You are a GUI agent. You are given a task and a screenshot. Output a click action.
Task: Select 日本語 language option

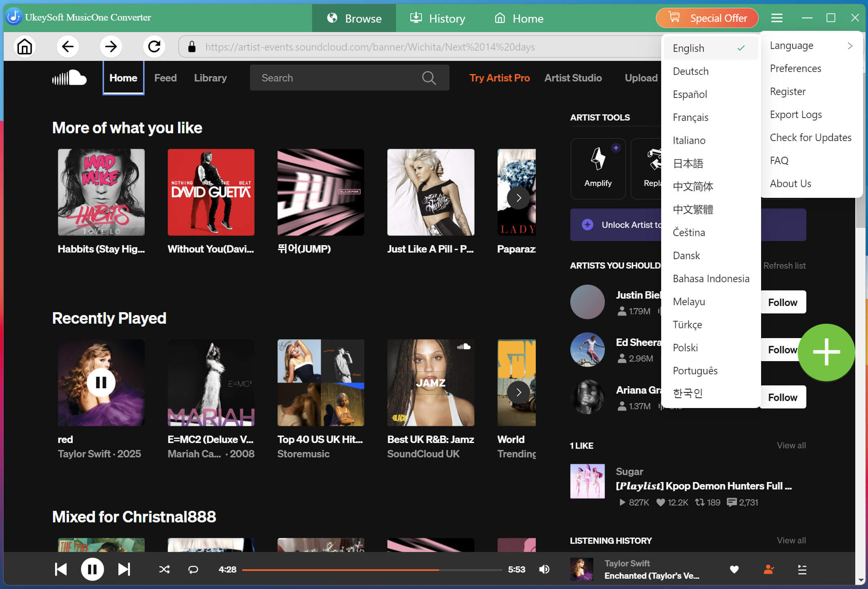point(711,163)
